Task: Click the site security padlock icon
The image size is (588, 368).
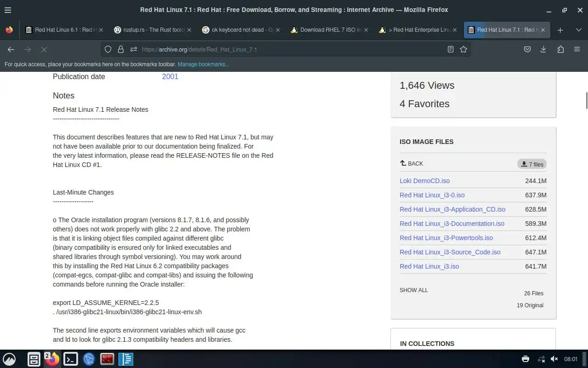Action: tap(121, 49)
